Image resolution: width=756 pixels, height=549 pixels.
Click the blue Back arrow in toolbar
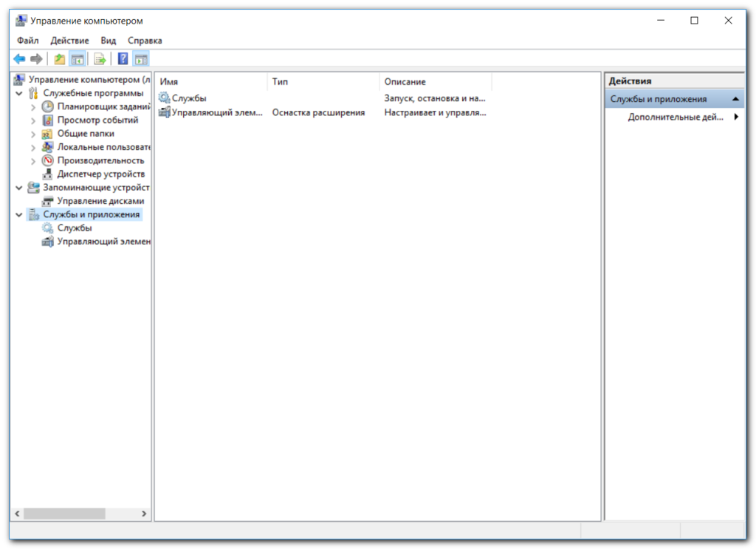pos(19,59)
